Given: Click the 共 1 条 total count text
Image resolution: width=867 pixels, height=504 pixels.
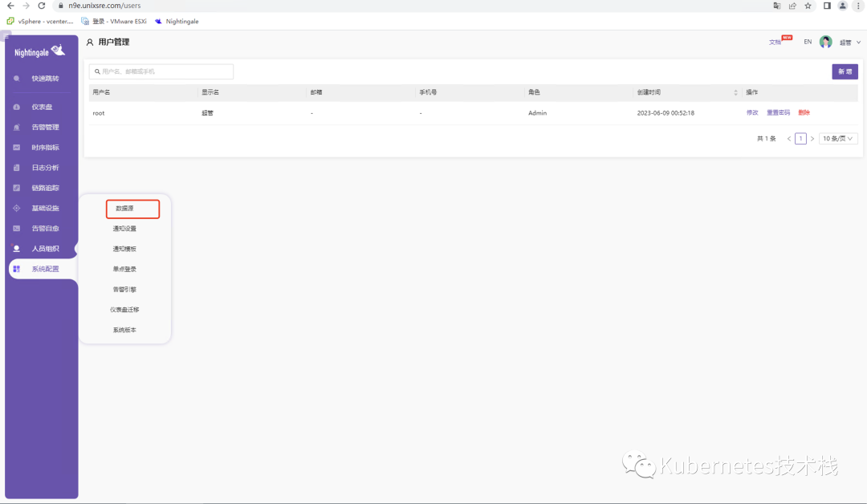Looking at the screenshot, I should [x=766, y=139].
